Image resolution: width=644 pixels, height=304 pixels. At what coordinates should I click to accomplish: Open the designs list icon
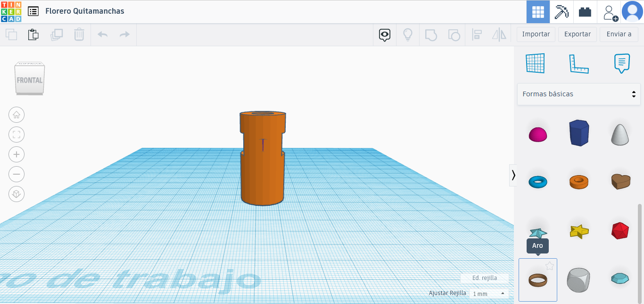(33, 11)
